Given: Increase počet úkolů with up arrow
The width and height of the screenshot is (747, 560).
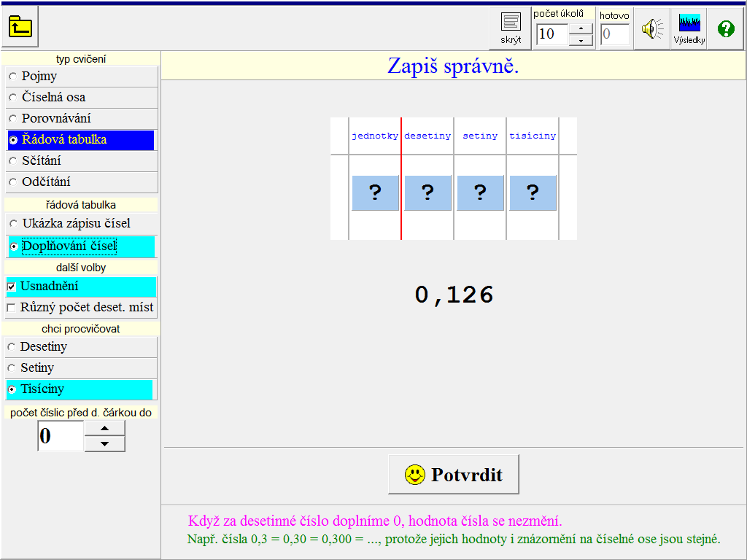Looking at the screenshot, I should coord(581,28).
